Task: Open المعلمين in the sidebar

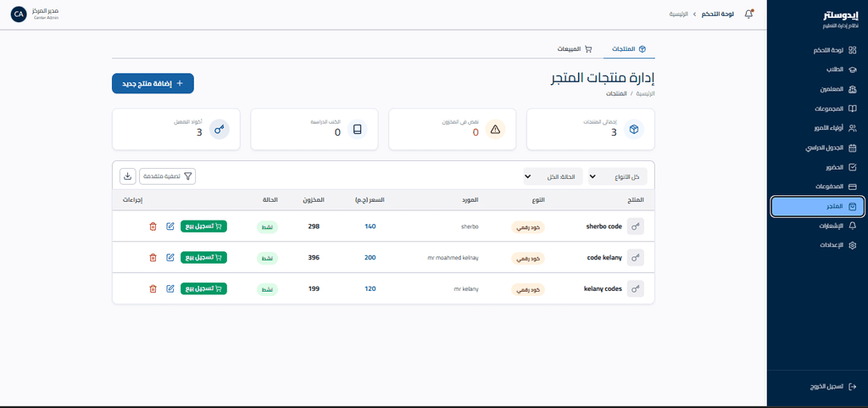Action: [817, 89]
